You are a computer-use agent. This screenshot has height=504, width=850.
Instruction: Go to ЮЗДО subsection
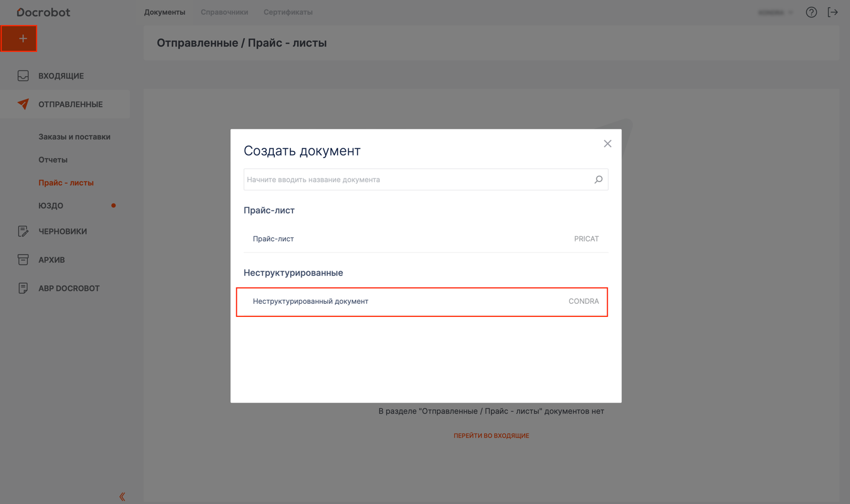coord(51,206)
